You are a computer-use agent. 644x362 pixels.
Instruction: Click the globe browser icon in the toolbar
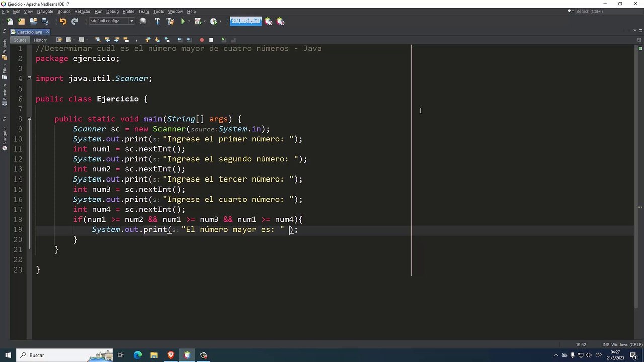pos(143,21)
